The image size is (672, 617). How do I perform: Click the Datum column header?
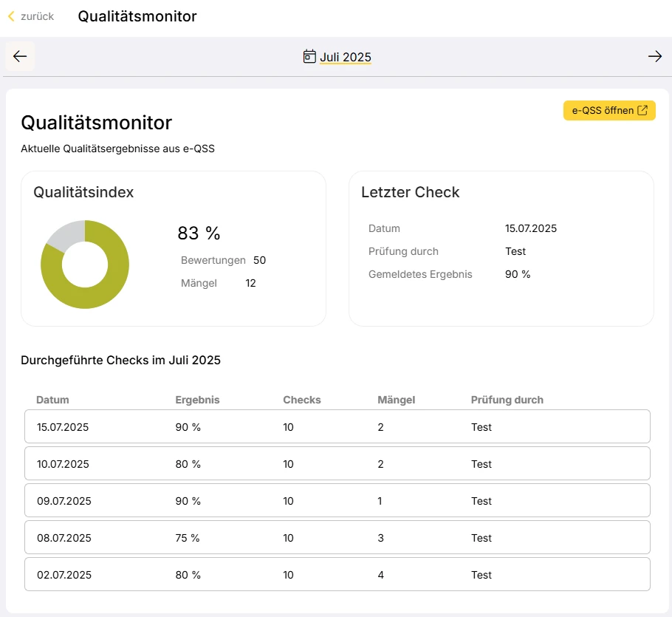(52, 400)
